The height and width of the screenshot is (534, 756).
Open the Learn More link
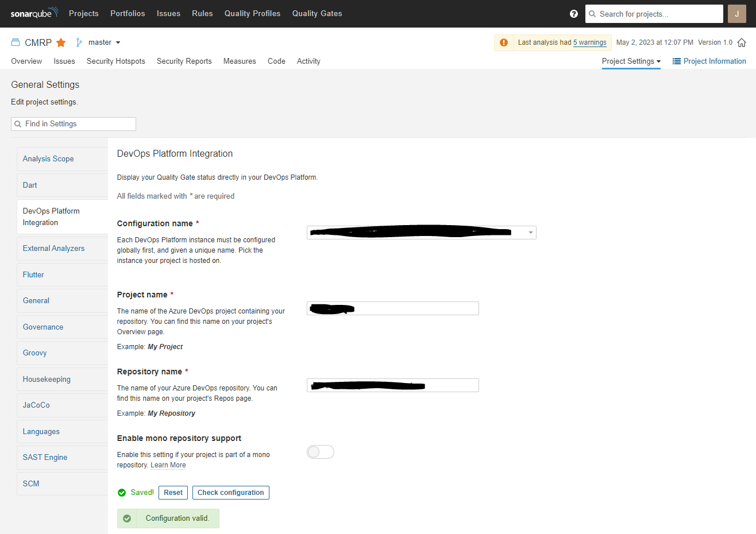click(168, 465)
